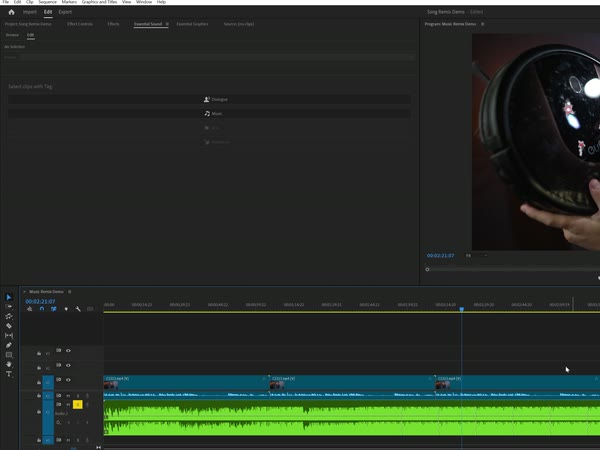The height and width of the screenshot is (450, 600).
Task: Go to Export workspace mode
Action: tap(65, 12)
